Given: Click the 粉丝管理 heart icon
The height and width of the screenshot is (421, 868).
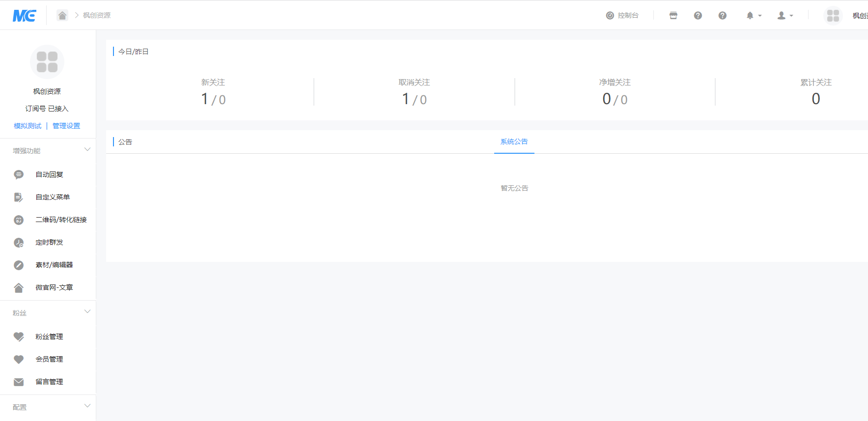Looking at the screenshot, I should click(x=19, y=337).
